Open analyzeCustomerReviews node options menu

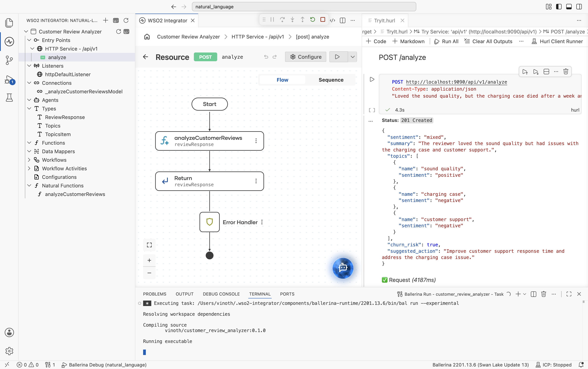(256, 141)
